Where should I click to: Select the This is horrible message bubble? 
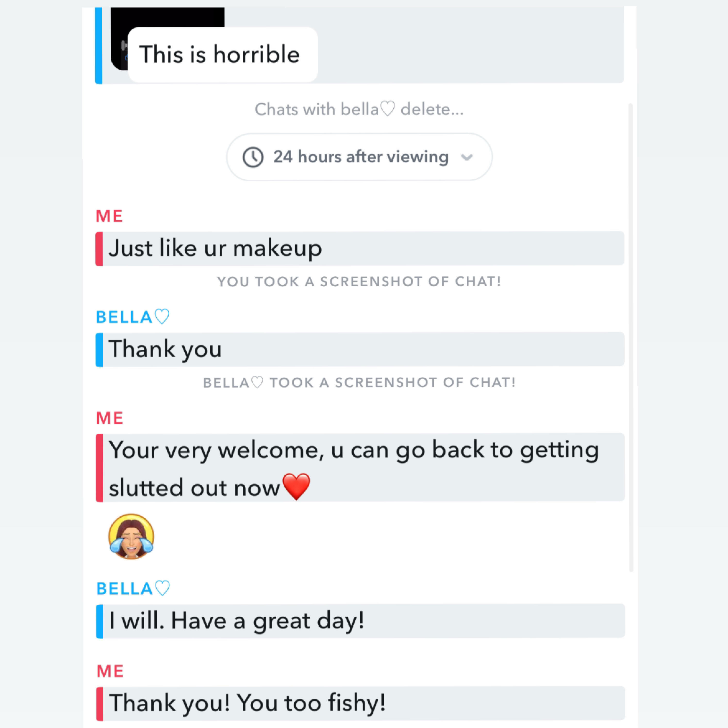[223, 54]
